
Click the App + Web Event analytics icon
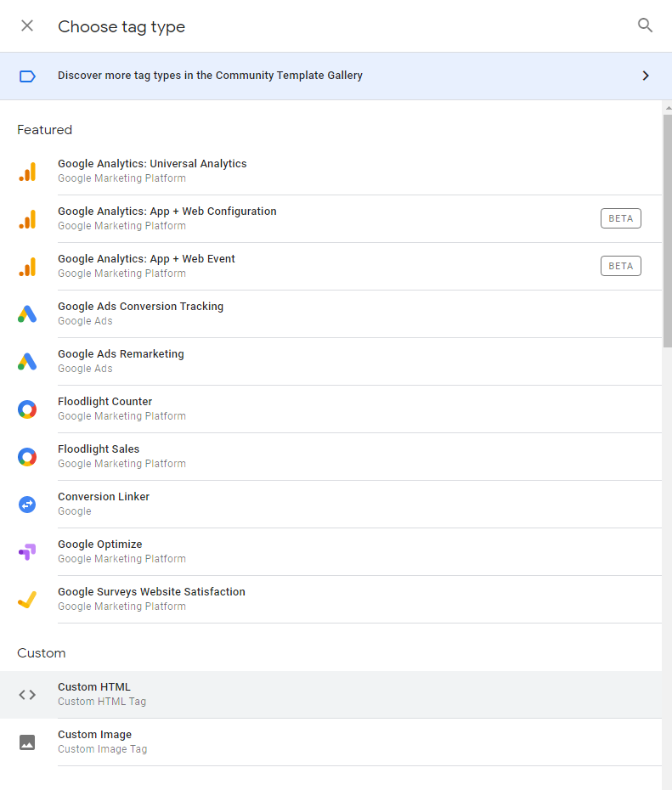click(27, 267)
